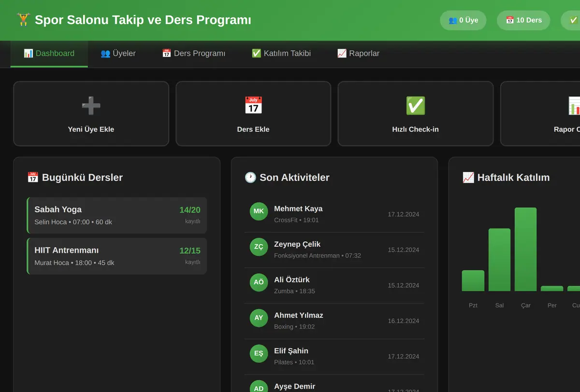
Task: Switch to the Üyeler tab
Action: click(x=118, y=54)
